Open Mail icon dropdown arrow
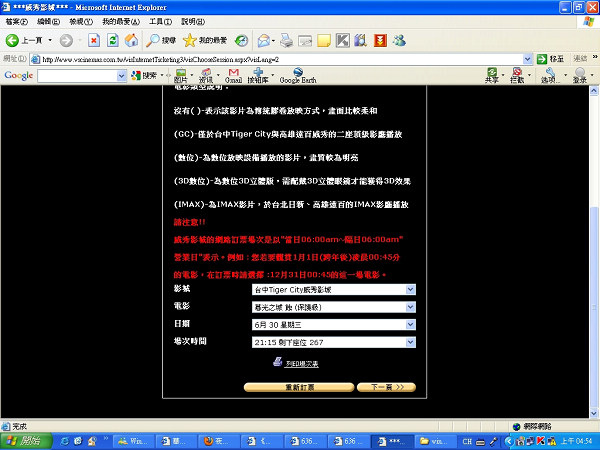Viewport: 600px width, 450px height. tap(273, 40)
